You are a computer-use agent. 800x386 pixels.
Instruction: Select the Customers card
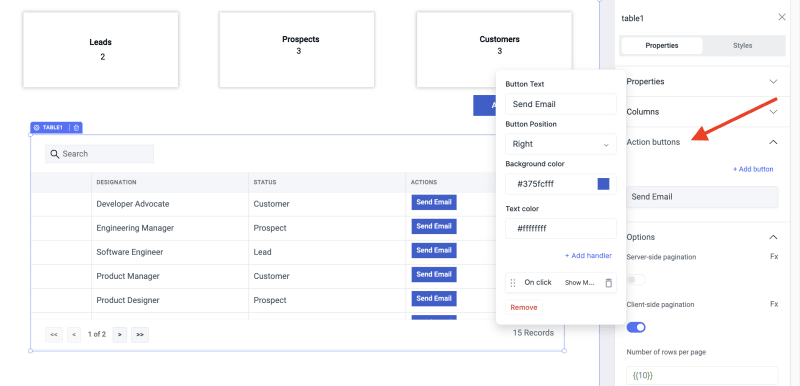[494, 49]
